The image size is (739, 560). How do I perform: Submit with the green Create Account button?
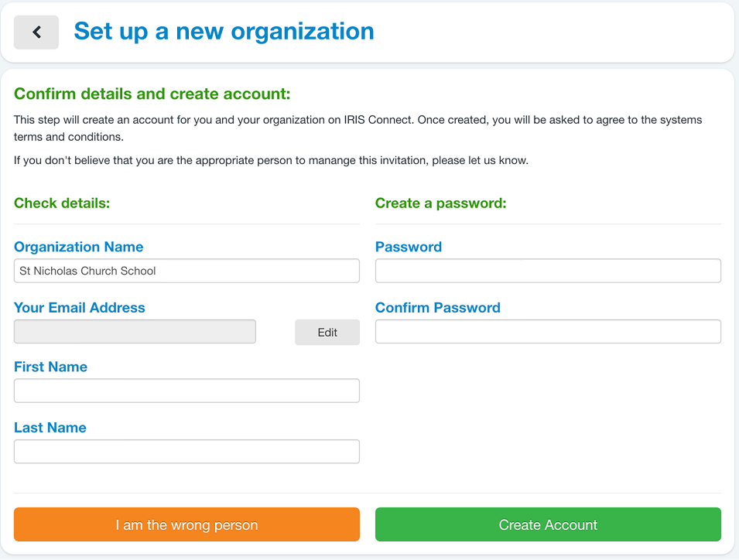coord(548,524)
